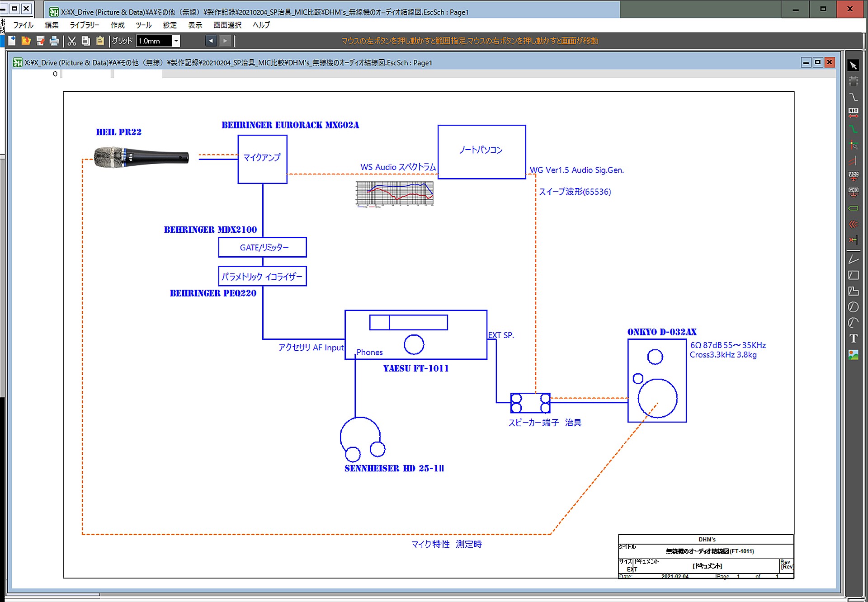Image resolution: width=868 pixels, height=602 pixels.
Task: Click the BEHRINGER EURORACK MX602A label
Action: [290, 125]
